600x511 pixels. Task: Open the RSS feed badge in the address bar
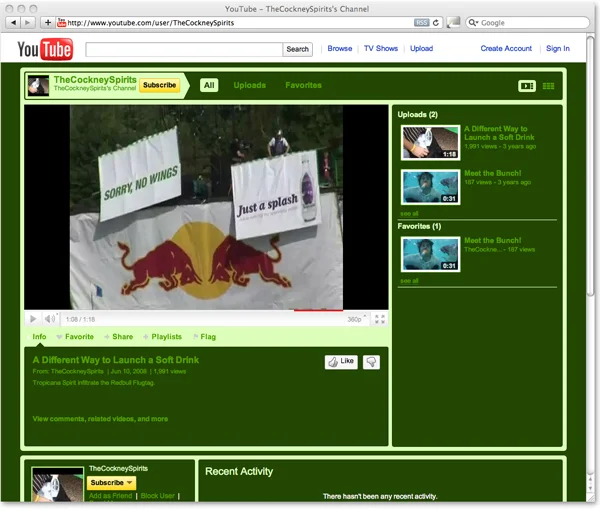pos(421,23)
